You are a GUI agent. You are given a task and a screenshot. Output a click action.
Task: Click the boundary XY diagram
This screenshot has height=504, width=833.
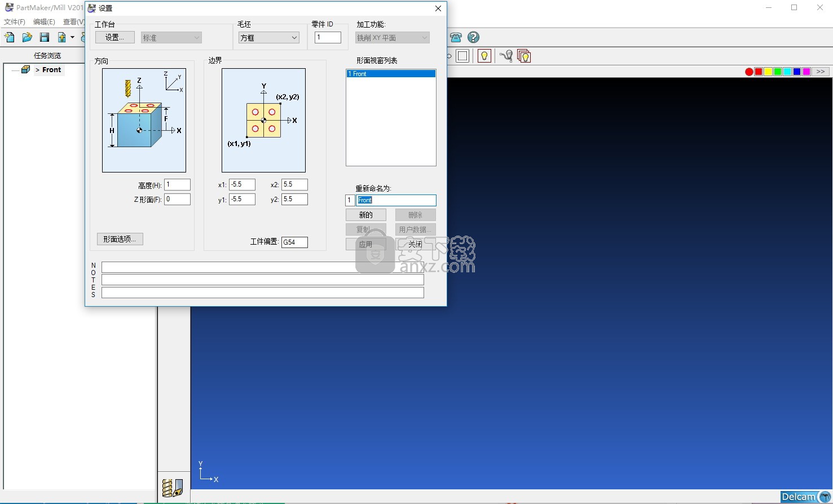(264, 121)
